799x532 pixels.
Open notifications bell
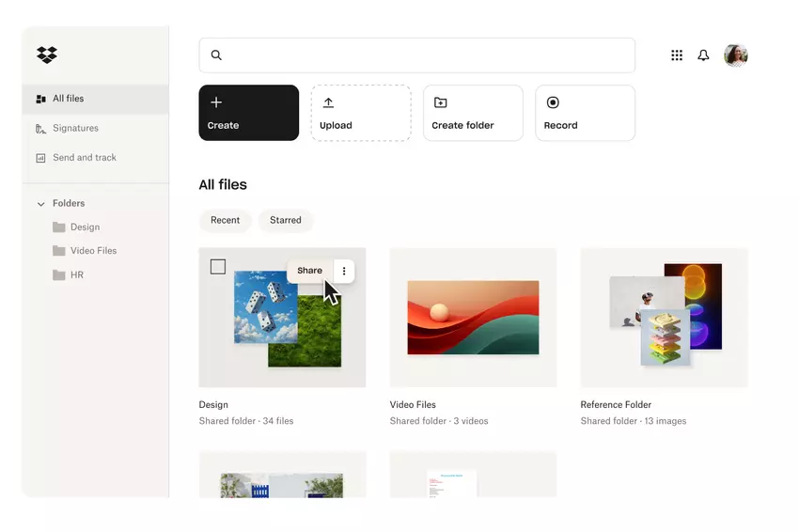(703, 55)
